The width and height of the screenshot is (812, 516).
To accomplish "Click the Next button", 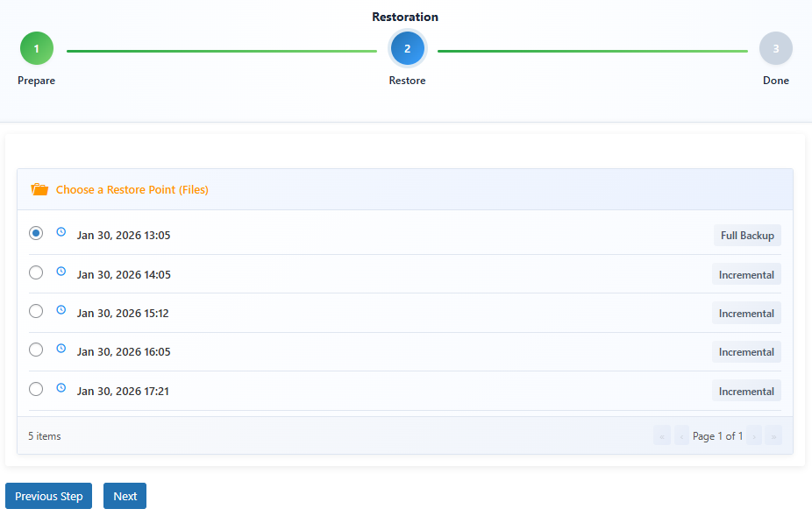I will click(125, 496).
